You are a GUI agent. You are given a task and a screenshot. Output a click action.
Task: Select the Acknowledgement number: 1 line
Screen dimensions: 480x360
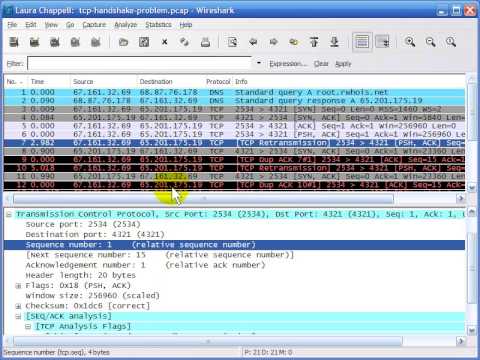point(145,265)
